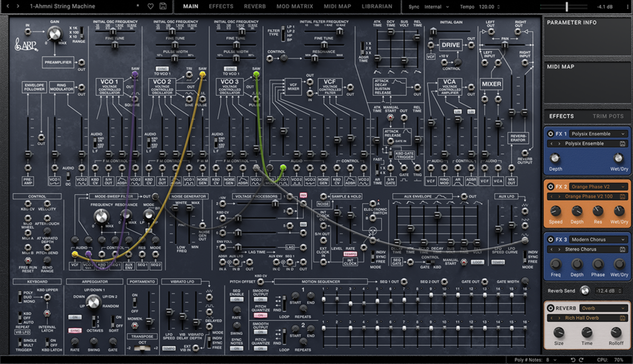This screenshot has height=364, width=633.
Task: Click the power icon for FX 1
Action: pos(551,134)
